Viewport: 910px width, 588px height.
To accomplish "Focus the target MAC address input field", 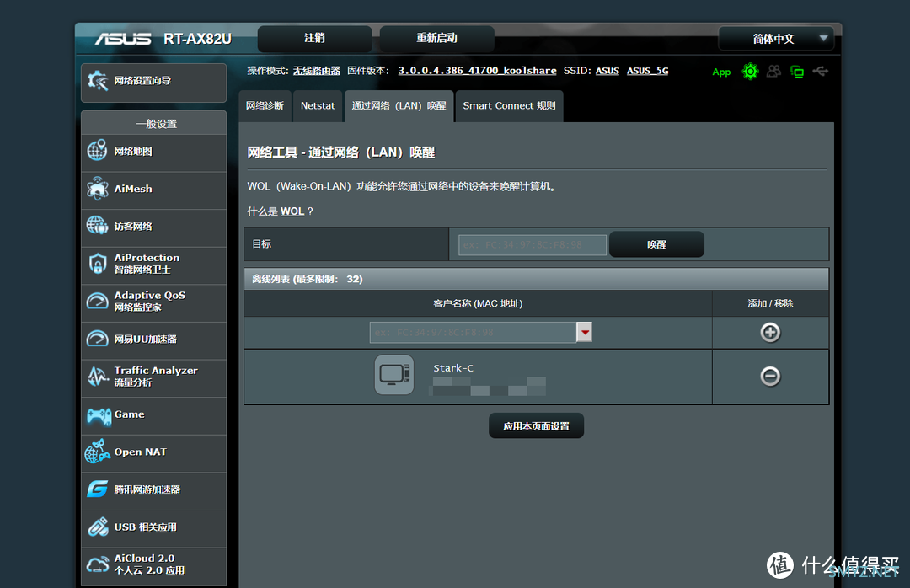I will [533, 245].
